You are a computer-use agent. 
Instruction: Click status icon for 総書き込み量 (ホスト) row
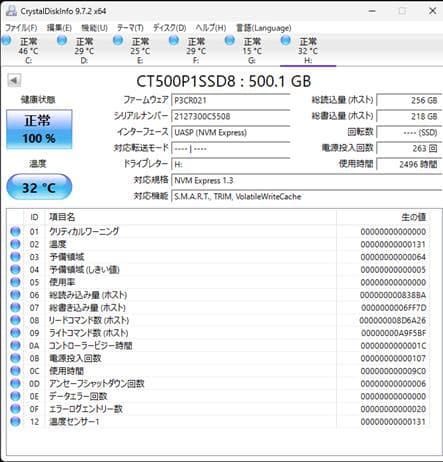click(15, 307)
